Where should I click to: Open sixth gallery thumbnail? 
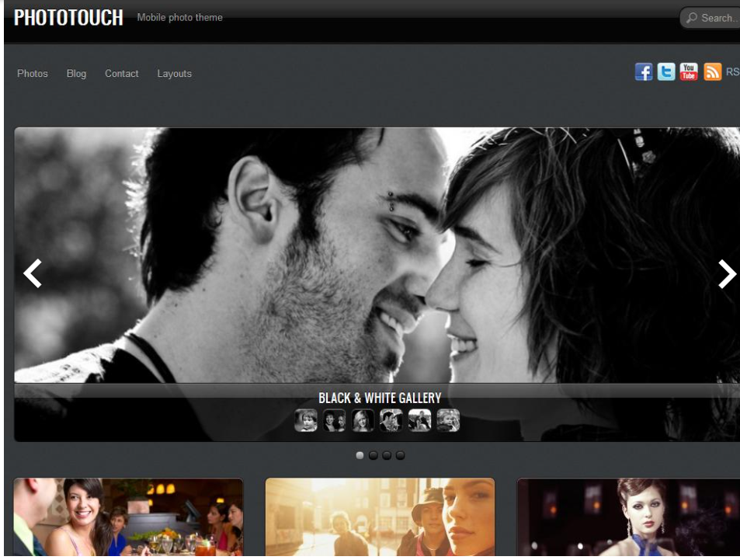tap(448, 420)
